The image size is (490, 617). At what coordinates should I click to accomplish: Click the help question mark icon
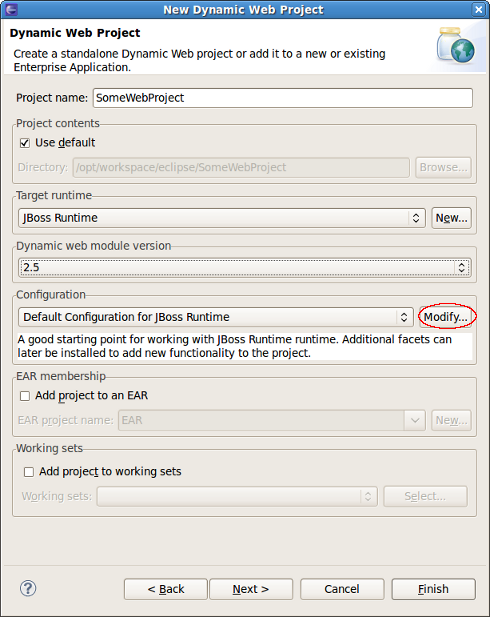click(x=28, y=588)
